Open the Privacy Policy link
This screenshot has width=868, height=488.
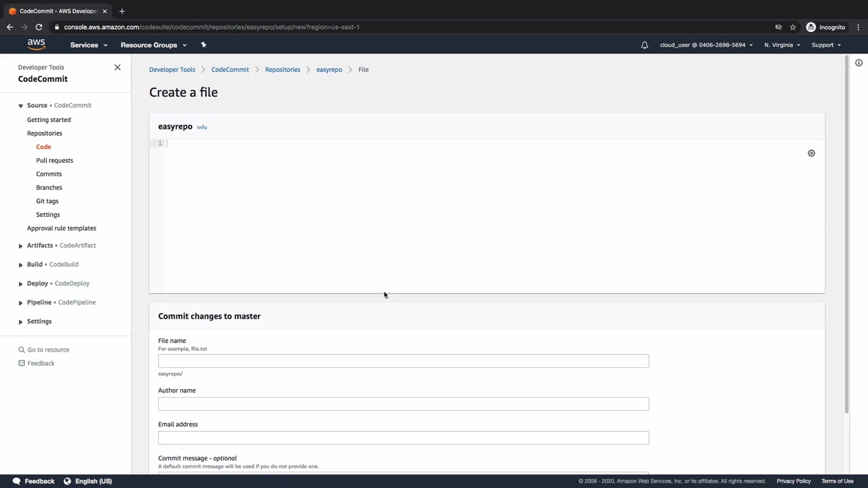(793, 481)
